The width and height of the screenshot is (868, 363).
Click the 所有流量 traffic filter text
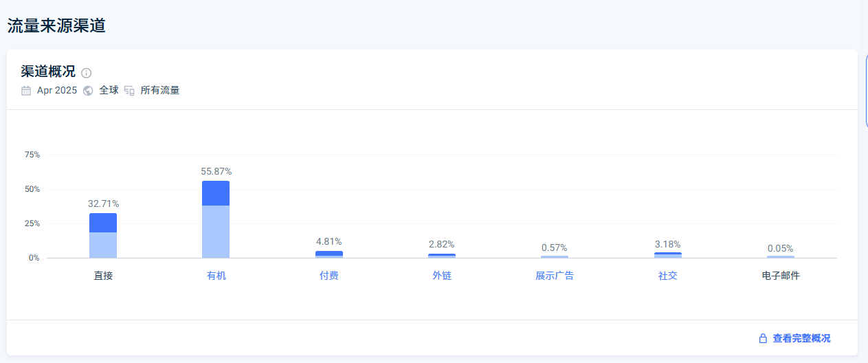(x=160, y=91)
